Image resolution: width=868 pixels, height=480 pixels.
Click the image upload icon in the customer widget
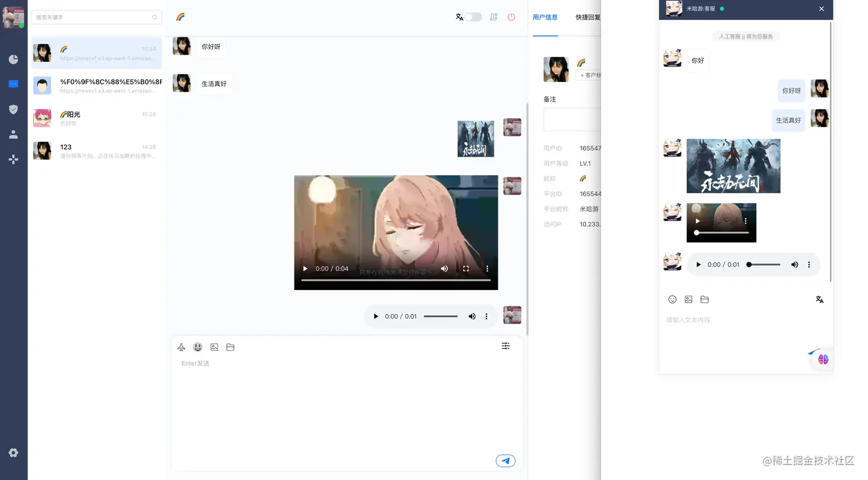tap(688, 299)
